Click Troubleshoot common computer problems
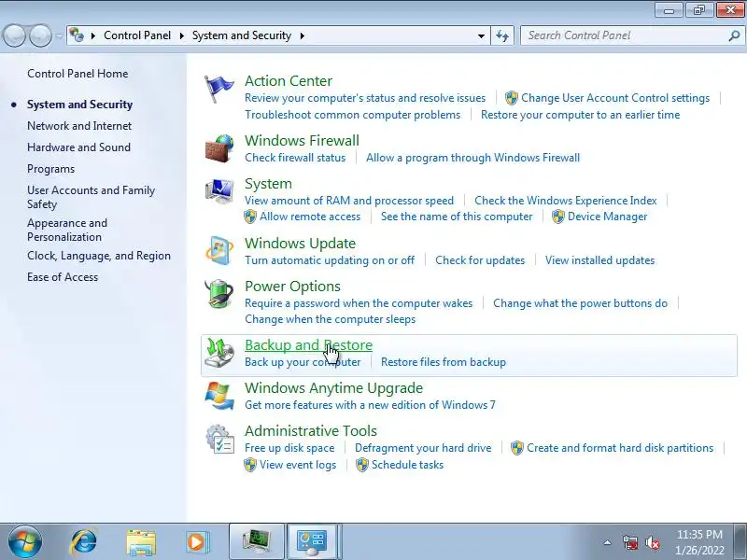Image resolution: width=747 pixels, height=560 pixels. coord(353,115)
